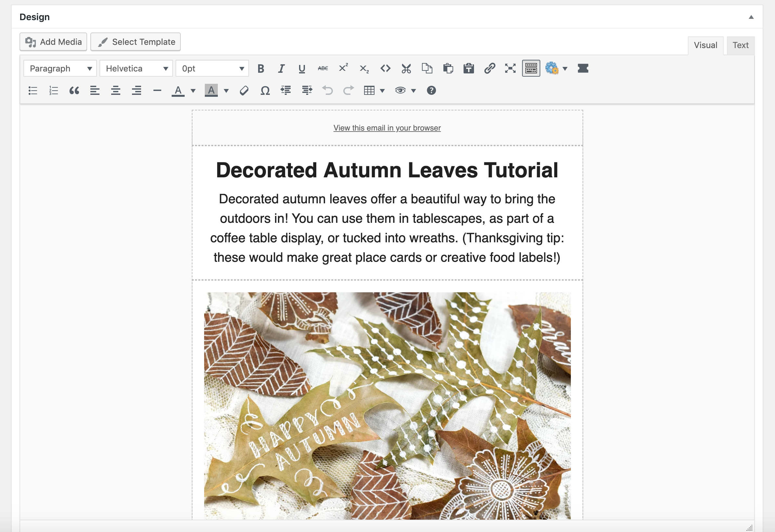Align text left
The image size is (775, 532).
(x=95, y=91)
